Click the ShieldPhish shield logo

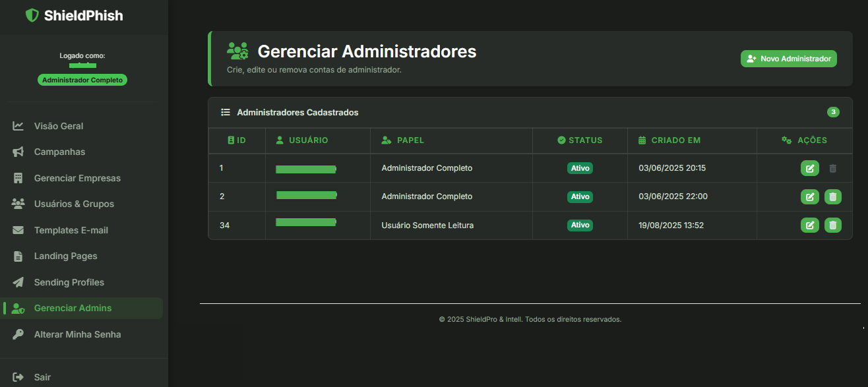32,15
